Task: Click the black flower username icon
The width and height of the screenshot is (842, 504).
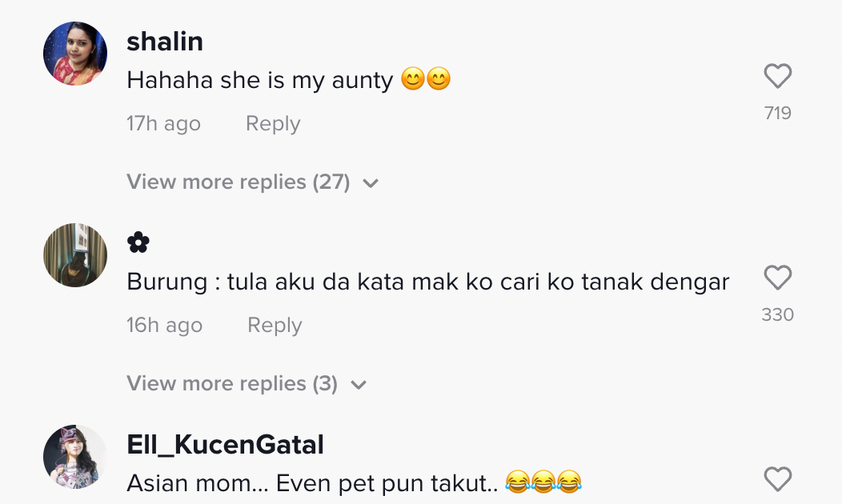Action: pos(138,243)
